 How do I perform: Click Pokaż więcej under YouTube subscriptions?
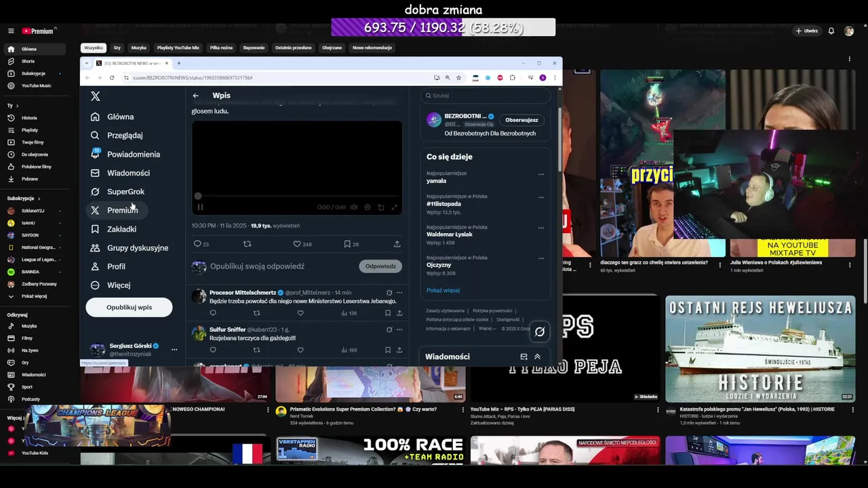pos(34,296)
